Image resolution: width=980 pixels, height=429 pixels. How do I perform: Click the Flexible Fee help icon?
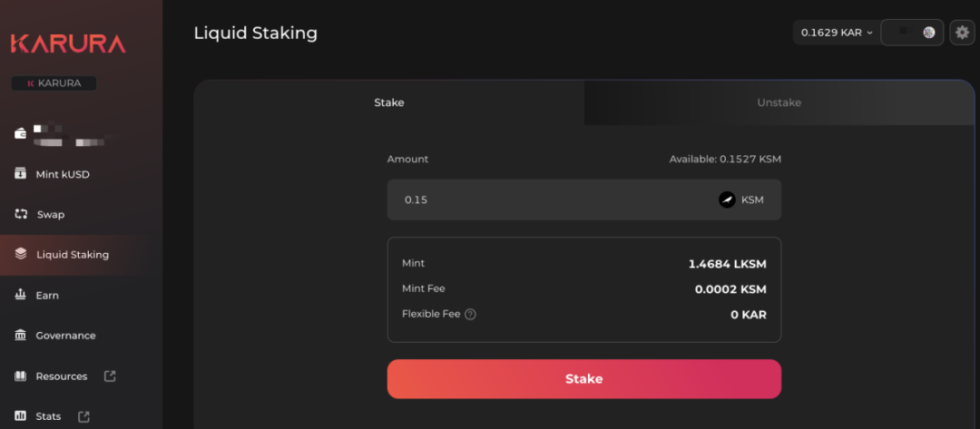pyautogui.click(x=470, y=315)
